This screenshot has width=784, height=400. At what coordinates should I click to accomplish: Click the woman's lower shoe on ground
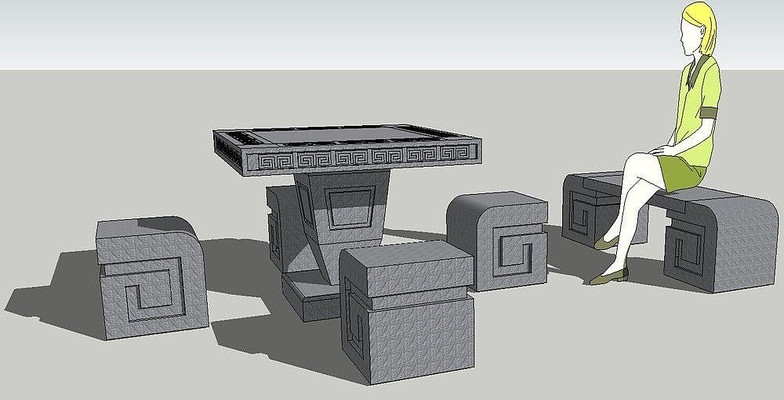tap(608, 276)
